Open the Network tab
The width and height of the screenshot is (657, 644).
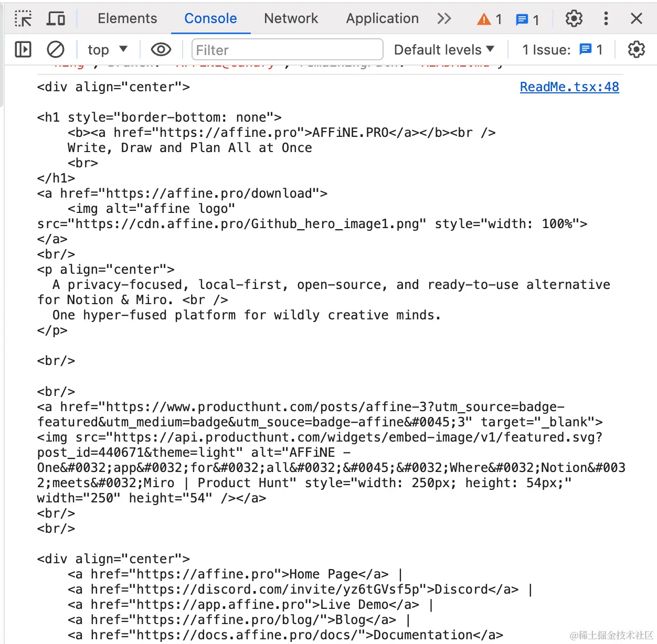tap(291, 18)
